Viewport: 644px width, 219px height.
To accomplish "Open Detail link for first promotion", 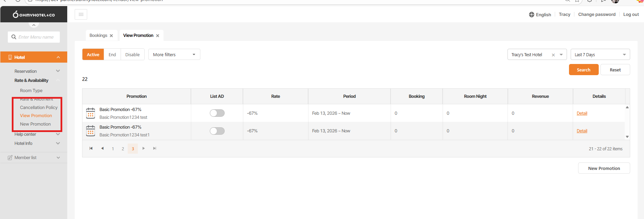I will tap(581, 113).
